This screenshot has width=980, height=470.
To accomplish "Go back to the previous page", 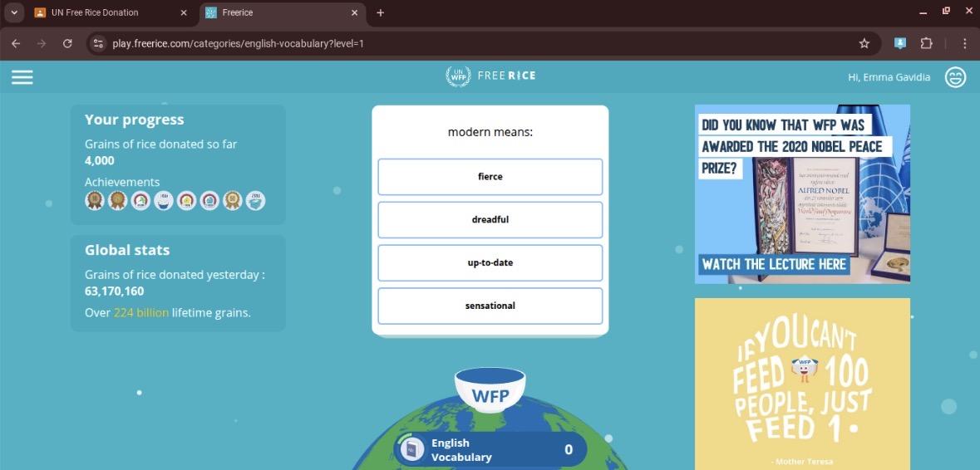I will point(17,44).
